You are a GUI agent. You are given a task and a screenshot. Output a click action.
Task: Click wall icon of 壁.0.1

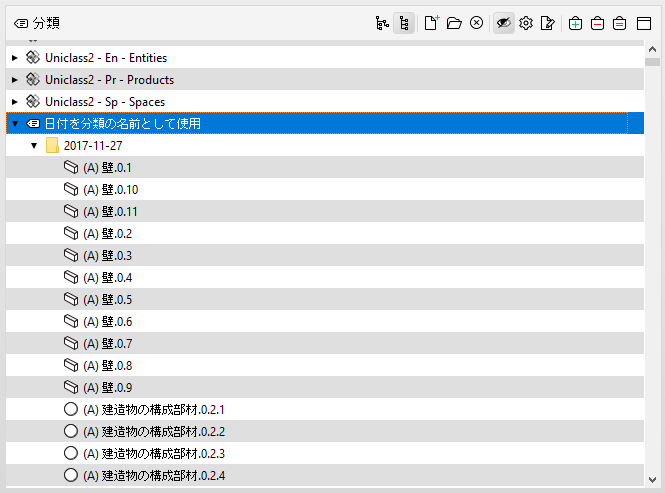point(71,167)
